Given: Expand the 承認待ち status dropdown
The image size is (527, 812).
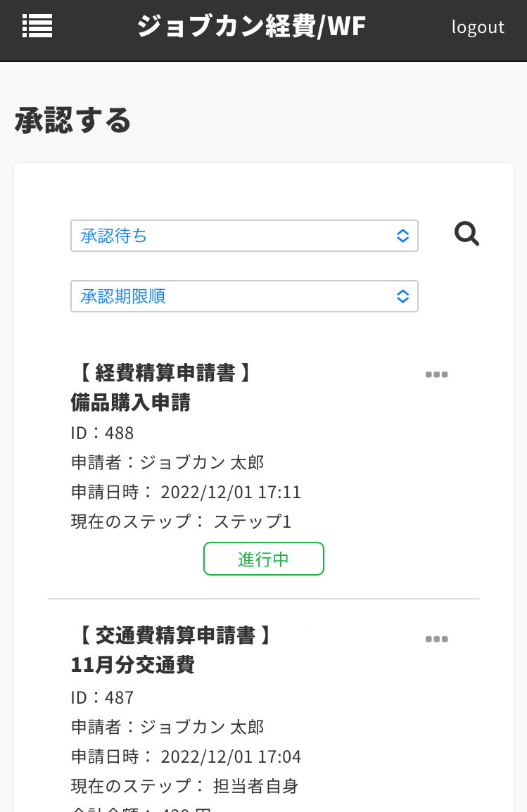Looking at the screenshot, I should point(244,236).
